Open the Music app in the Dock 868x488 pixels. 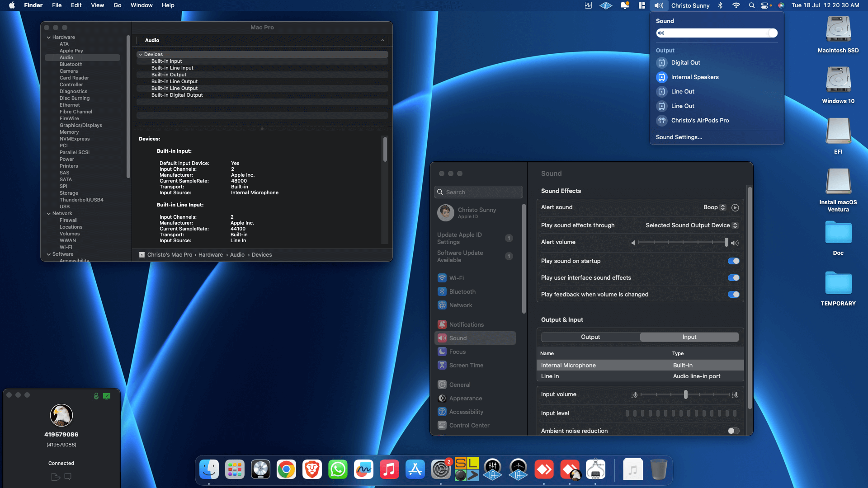tap(389, 469)
